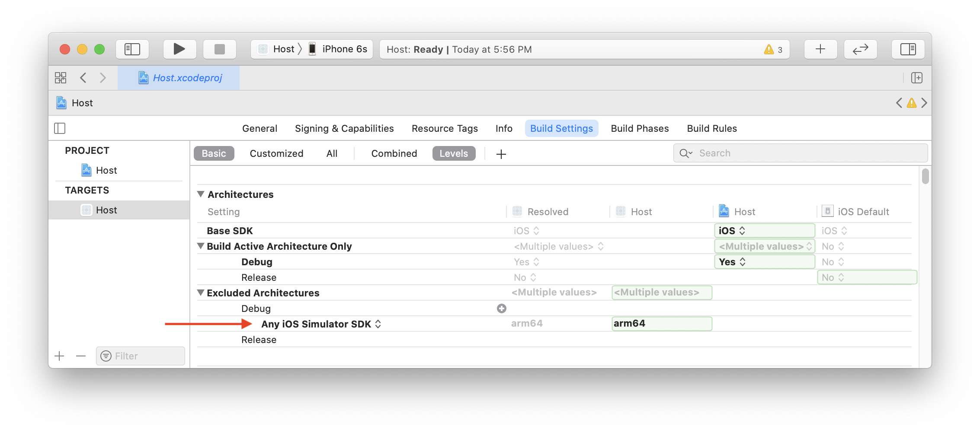Collapse the Architectures section
The height and width of the screenshot is (432, 980).
tap(201, 194)
